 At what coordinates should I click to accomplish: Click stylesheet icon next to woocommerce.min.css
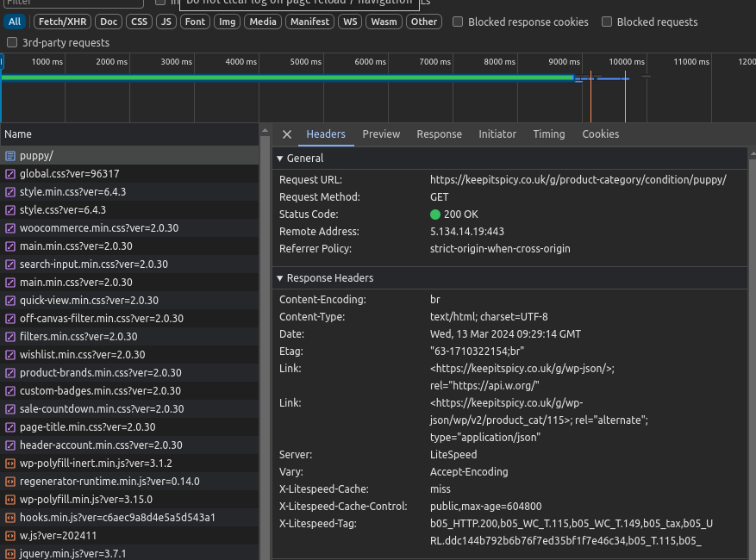pos(10,228)
